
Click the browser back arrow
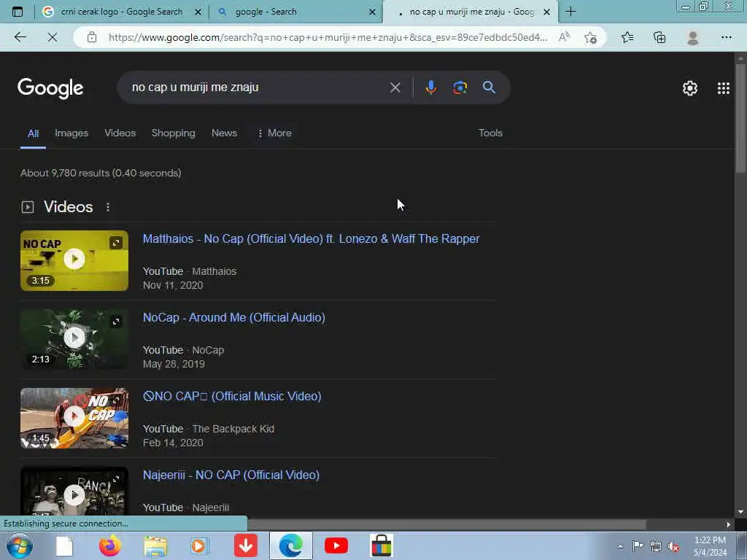[x=20, y=37]
